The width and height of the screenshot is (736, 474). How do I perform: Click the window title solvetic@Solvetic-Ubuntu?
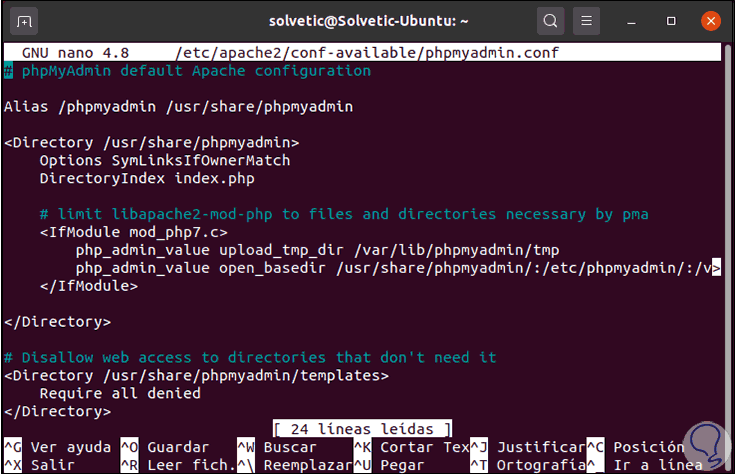tap(368, 21)
